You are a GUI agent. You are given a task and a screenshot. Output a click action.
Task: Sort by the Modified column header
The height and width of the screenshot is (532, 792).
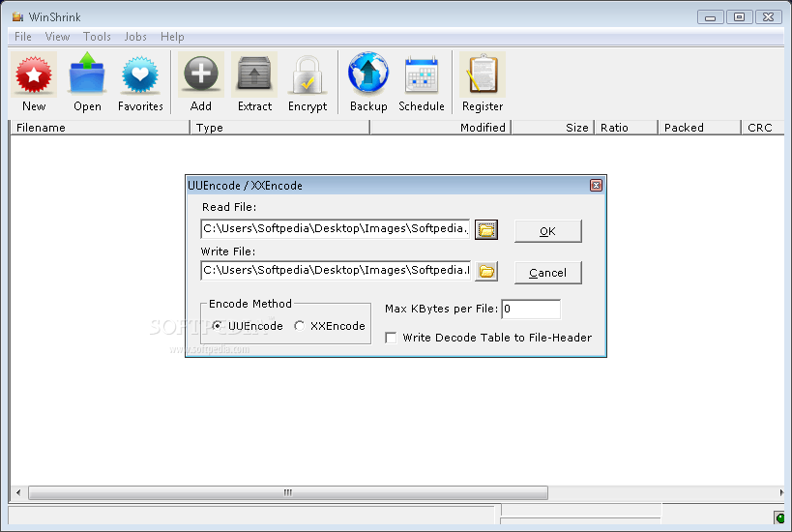pos(440,128)
